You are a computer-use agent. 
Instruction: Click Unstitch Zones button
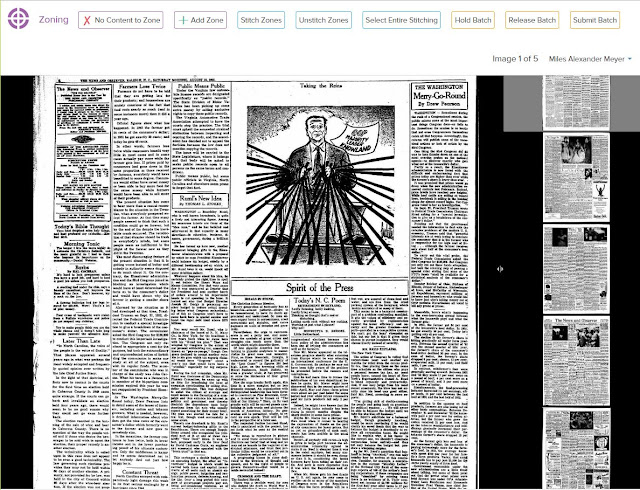click(x=323, y=20)
